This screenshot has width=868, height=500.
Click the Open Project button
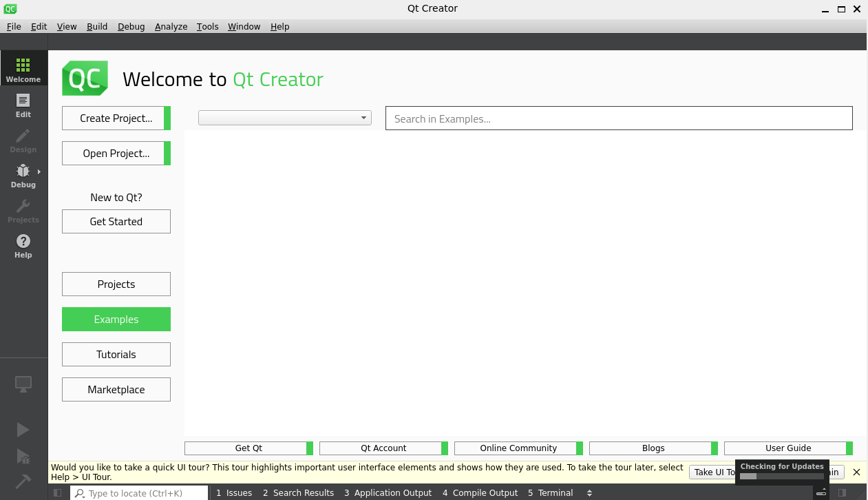coord(116,154)
